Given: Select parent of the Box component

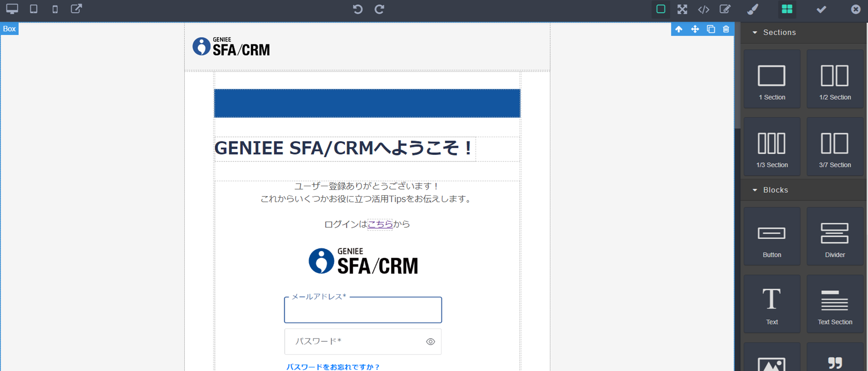Looking at the screenshot, I should (679, 29).
